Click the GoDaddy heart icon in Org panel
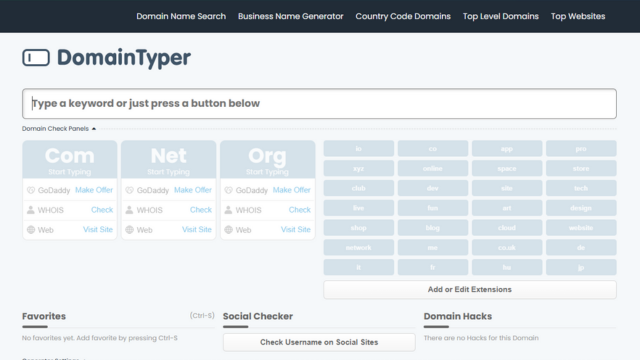The width and height of the screenshot is (640, 360). click(228, 190)
